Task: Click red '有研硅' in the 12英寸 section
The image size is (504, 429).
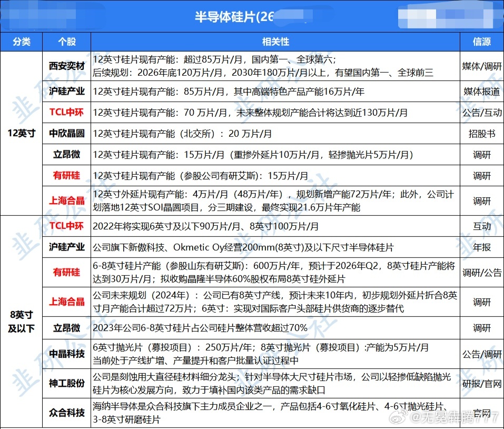Action: (66, 175)
